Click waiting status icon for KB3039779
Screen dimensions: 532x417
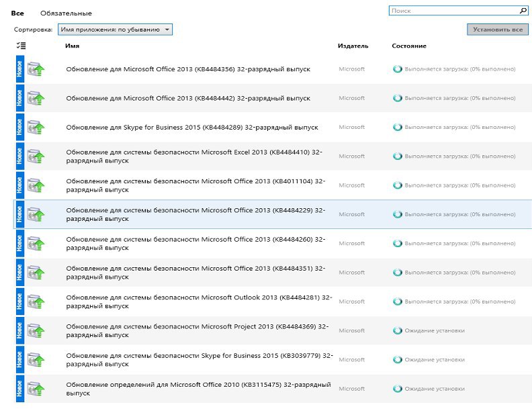(x=397, y=360)
